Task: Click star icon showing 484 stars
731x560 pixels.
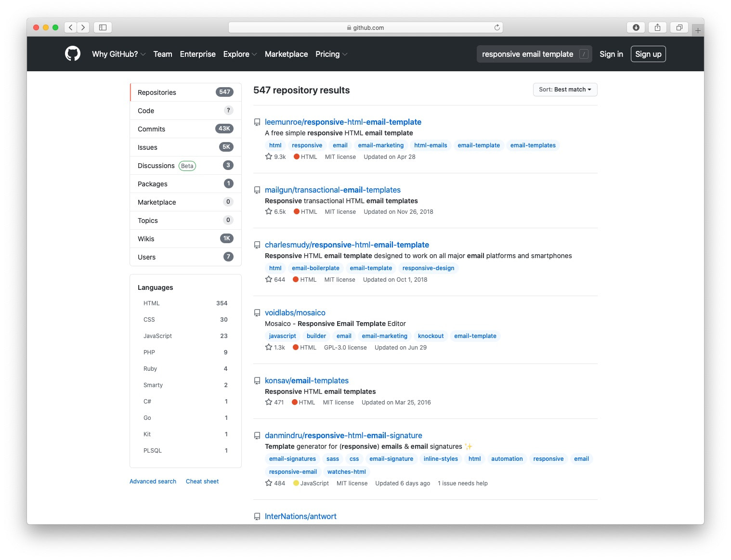Action: (x=269, y=483)
